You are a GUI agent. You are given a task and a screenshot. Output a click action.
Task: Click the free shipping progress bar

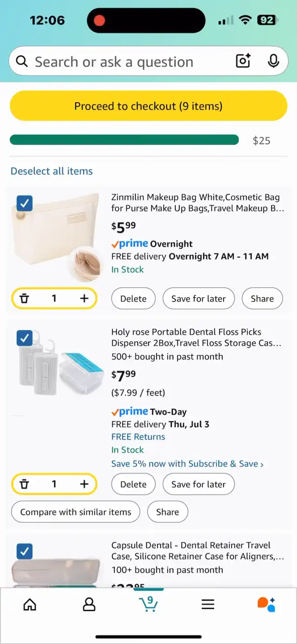[124, 140]
